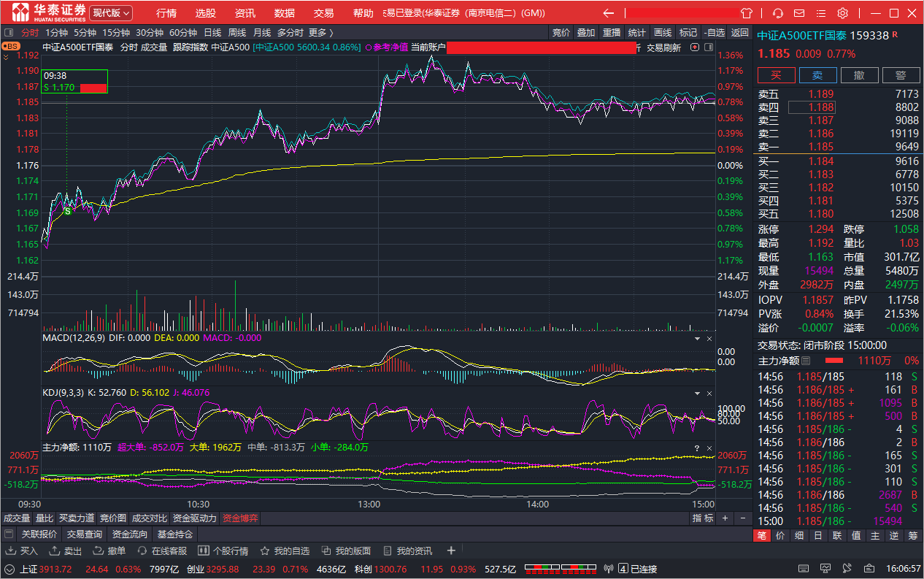The image size is (924, 579).
Task: Click the blue 卖 sell button
Action: (x=817, y=75)
